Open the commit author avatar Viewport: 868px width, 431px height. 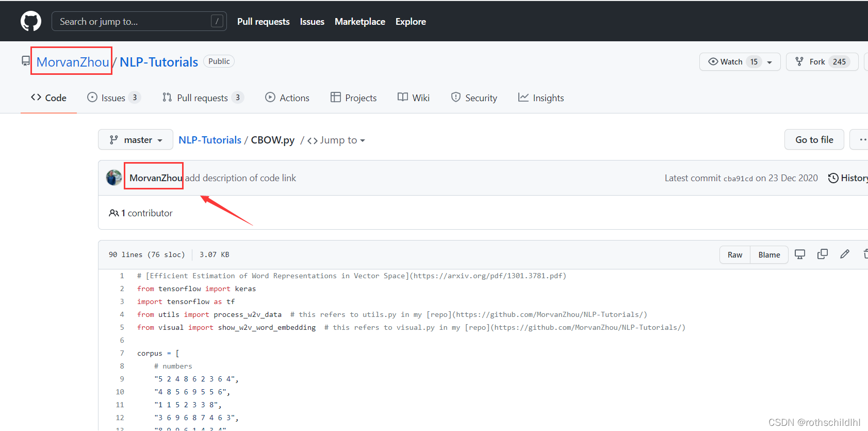click(114, 178)
